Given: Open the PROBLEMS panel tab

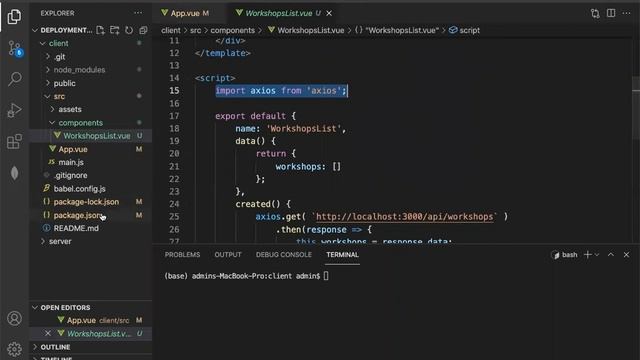Looking at the screenshot, I should pyautogui.click(x=182, y=255).
